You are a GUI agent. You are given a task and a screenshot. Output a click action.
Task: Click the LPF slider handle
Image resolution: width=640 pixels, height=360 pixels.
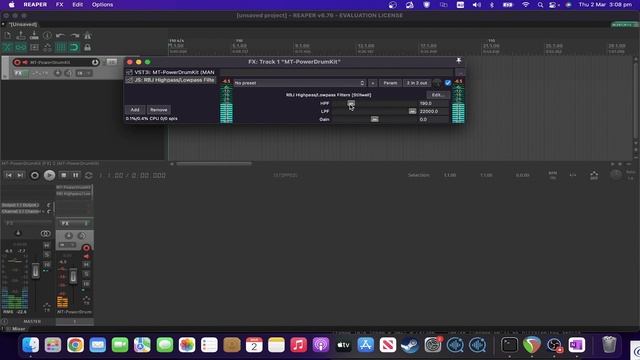[412, 111]
